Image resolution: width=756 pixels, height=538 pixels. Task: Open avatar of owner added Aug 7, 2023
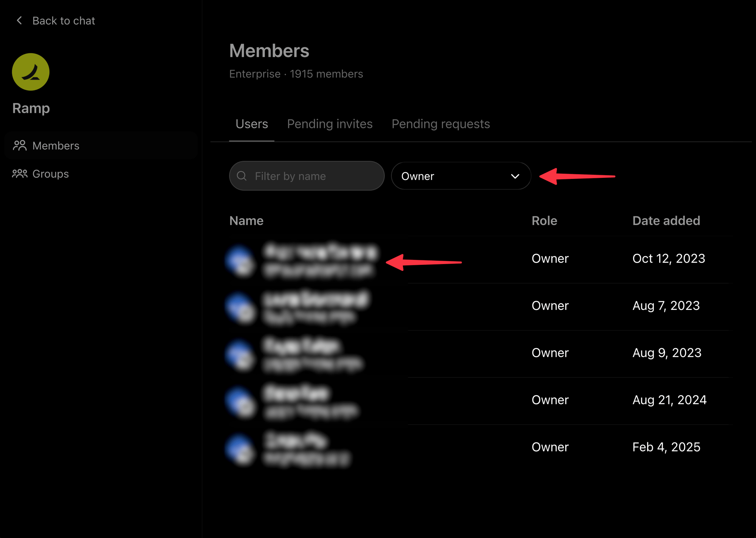(x=240, y=308)
